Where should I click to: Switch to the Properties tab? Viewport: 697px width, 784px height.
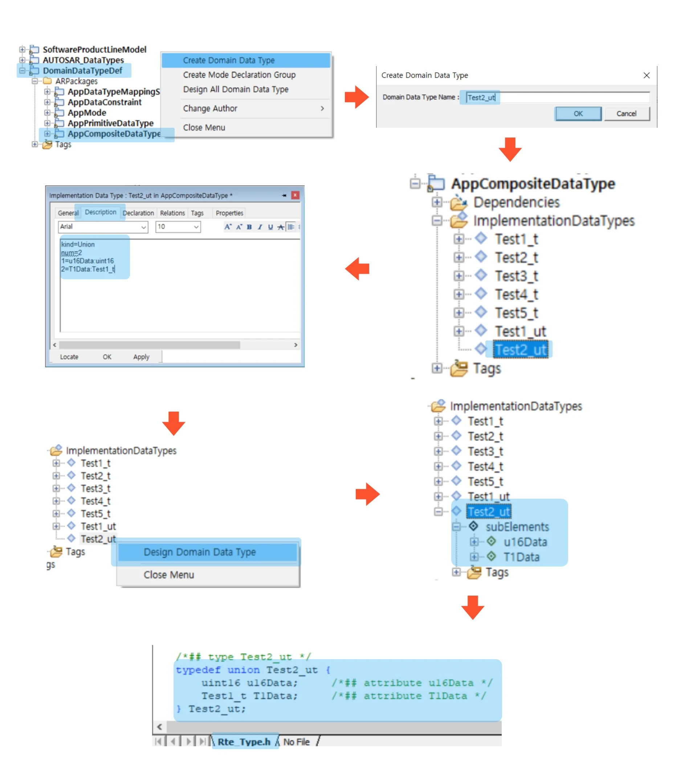click(229, 213)
